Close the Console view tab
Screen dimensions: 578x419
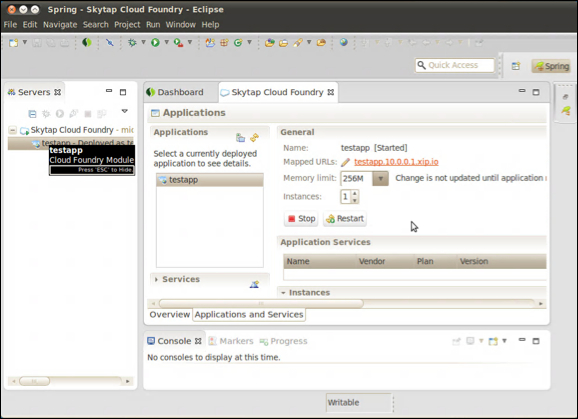(x=198, y=341)
